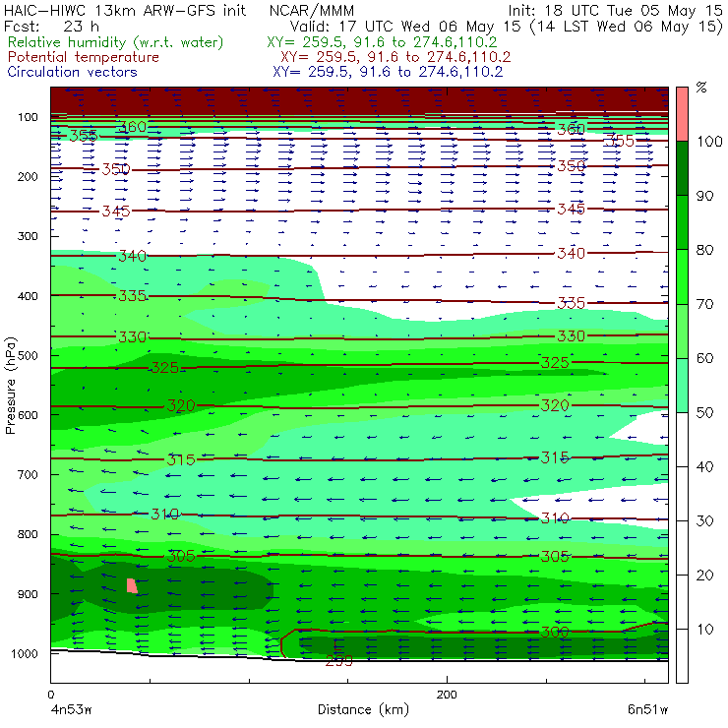Click the '300' pressure axis label
This screenshot has width=728, height=728.
click(x=28, y=236)
